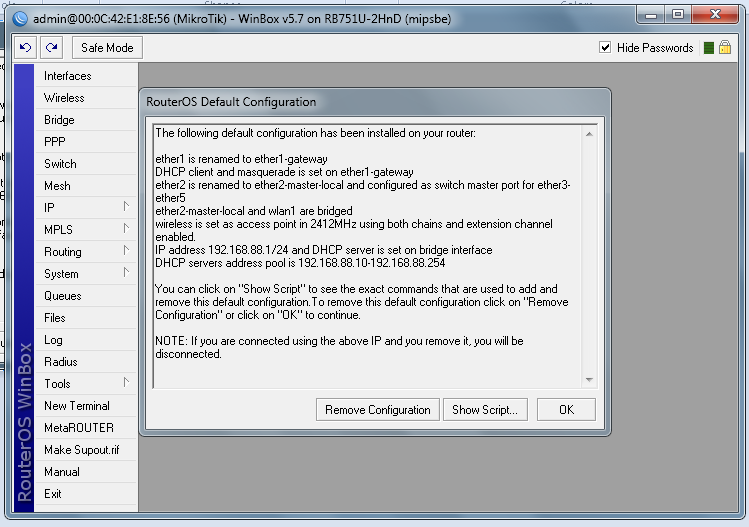The width and height of the screenshot is (749, 527).
Task: Open New Terminal
Action: click(86, 406)
